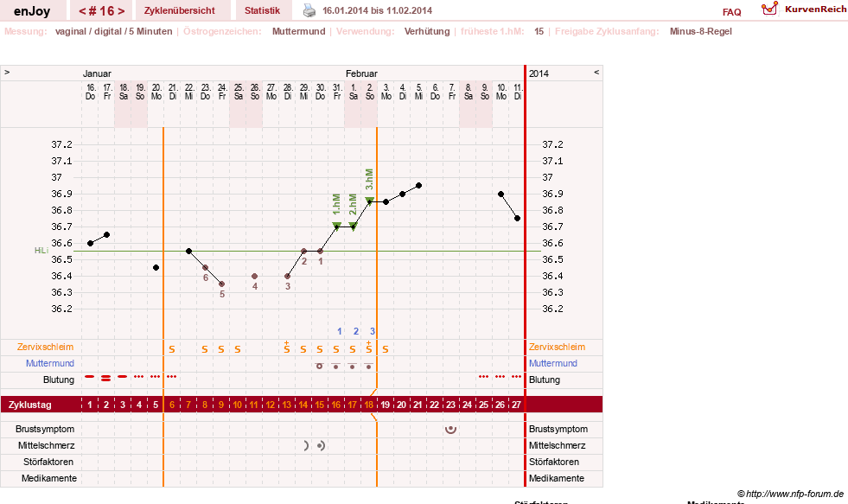Click Mittelschmerz icon on cycle day 15

pyautogui.click(x=322, y=445)
